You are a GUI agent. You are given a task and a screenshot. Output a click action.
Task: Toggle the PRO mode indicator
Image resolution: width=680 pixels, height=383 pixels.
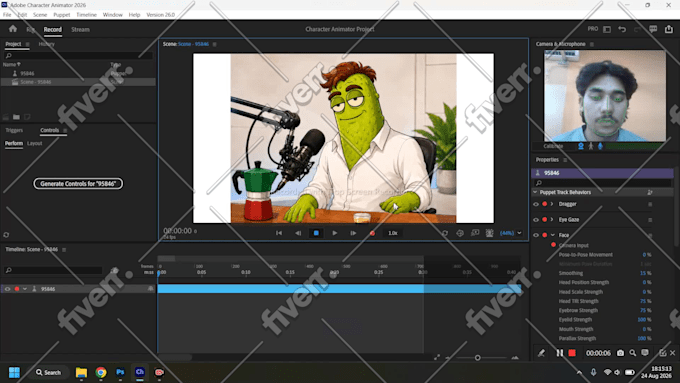pyautogui.click(x=592, y=29)
